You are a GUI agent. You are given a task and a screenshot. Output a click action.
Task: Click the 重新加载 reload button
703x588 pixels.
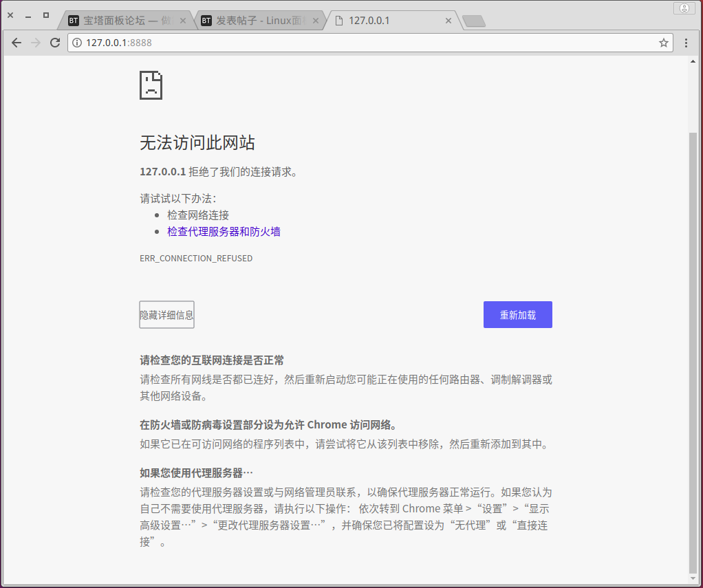(x=517, y=314)
